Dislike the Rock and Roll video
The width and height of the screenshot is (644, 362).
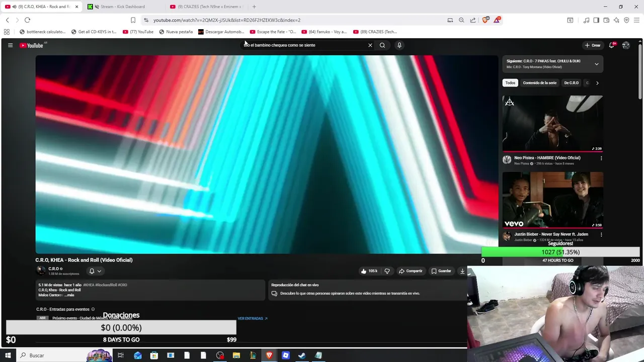(387, 271)
